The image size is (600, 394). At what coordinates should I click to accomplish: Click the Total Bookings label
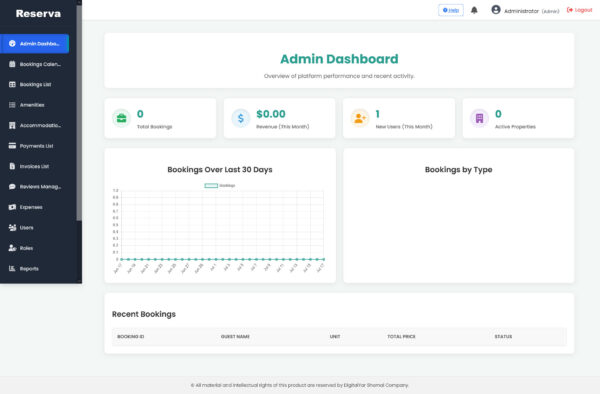(155, 127)
